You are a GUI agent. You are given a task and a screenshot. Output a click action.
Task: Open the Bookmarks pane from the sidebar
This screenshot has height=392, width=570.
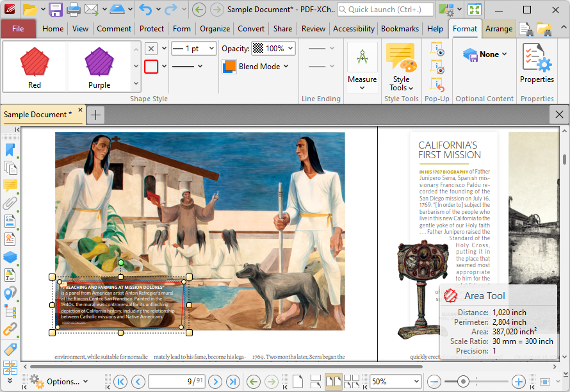click(x=10, y=150)
